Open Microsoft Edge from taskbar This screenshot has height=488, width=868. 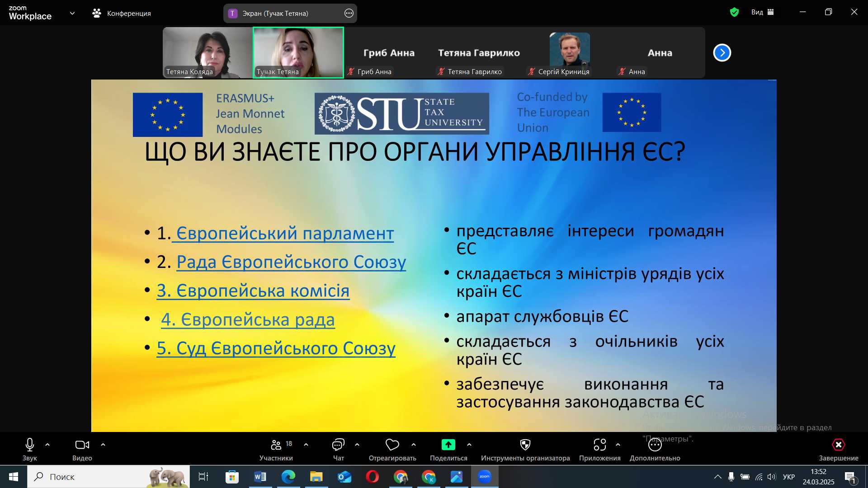tap(288, 477)
